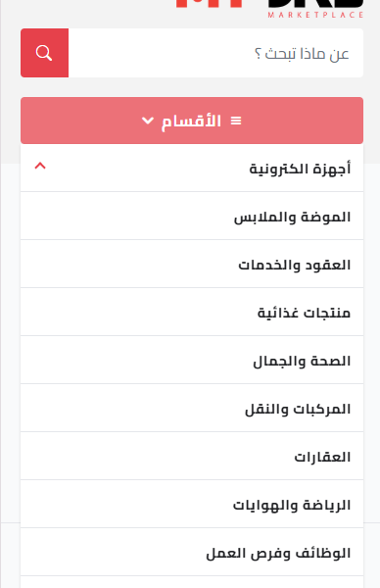Select the الموضة والملابس category
This screenshot has width=380, height=588.
192,216
